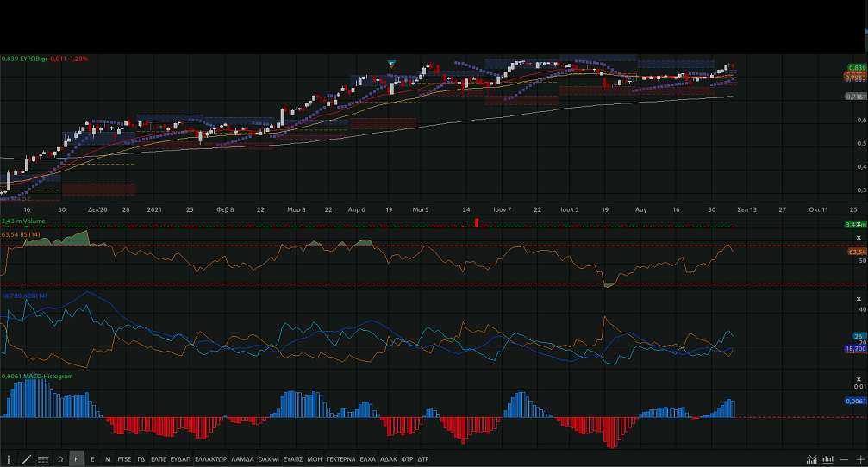
Task: Click the event flag marker on chart
Action: coord(391,64)
